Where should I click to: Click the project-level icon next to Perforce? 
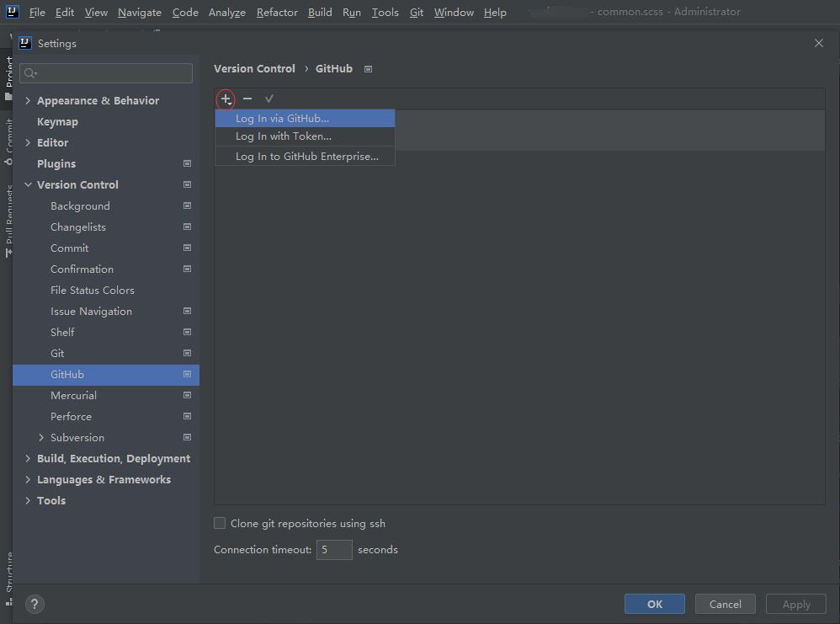click(187, 416)
